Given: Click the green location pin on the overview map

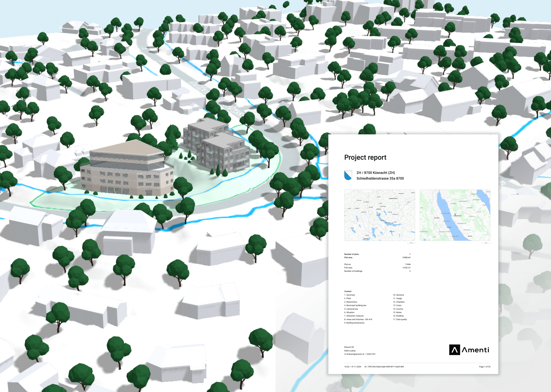Looking at the screenshot, I should [379, 214].
